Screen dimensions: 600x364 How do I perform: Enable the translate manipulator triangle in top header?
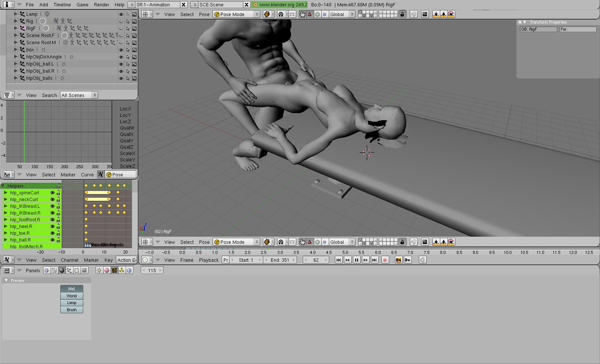(x=310, y=14)
